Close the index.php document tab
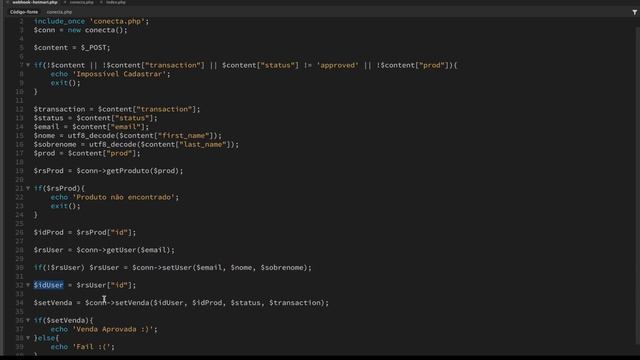Viewport: 640px width, 360px height. pyautogui.click(x=101, y=2)
